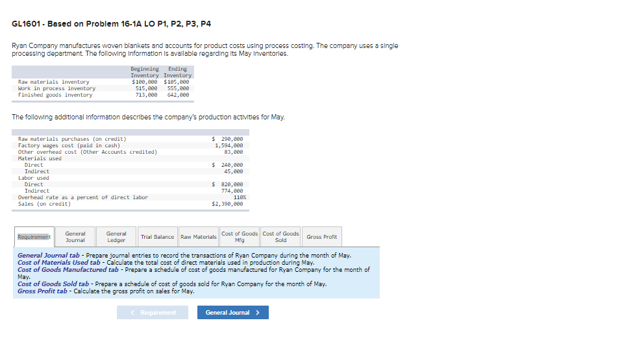Click the greyed-out Requirement back button
The width and height of the screenshot is (620, 364).
(152, 312)
